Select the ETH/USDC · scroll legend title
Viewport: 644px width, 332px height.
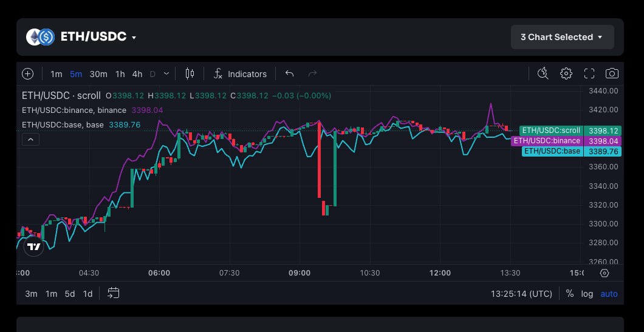pos(61,96)
